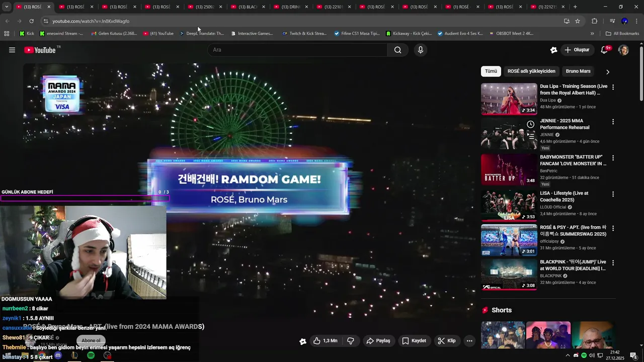Select the ROSÉ adlı yükleyiciden chip
This screenshot has height=362, width=644.
coord(531,71)
